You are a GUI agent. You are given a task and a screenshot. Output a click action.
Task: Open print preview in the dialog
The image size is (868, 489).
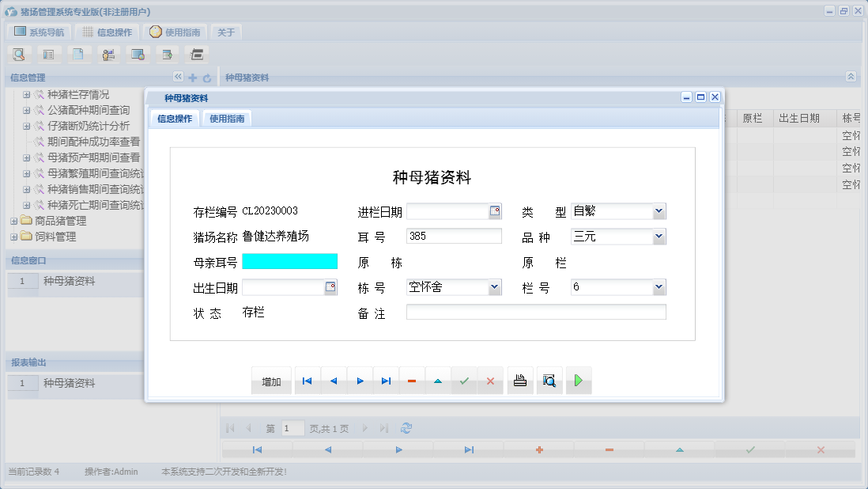coord(549,381)
